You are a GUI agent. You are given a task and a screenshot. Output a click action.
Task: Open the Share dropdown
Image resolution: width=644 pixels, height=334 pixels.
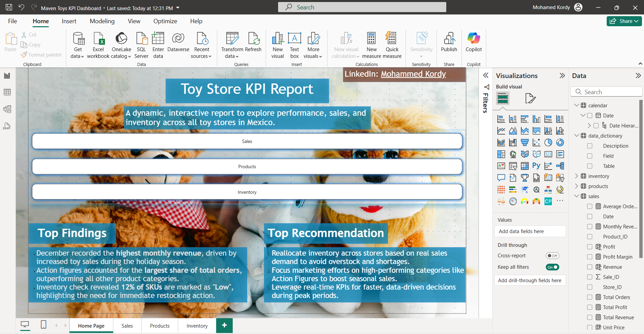[x=624, y=21]
